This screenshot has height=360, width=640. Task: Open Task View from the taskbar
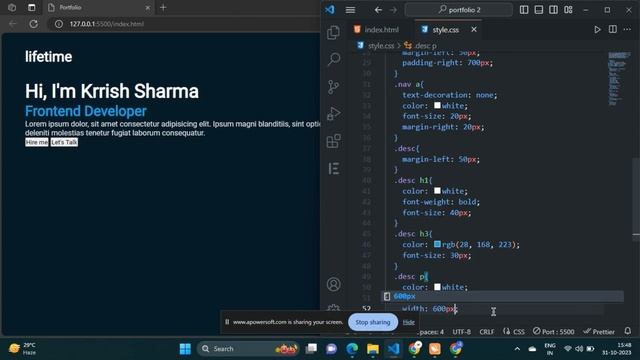point(311,349)
